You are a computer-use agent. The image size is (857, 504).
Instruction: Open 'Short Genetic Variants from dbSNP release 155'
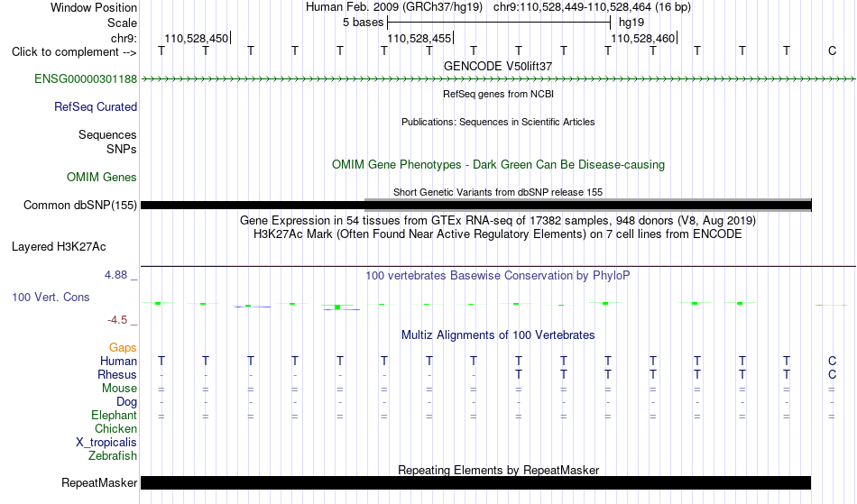pos(498,192)
